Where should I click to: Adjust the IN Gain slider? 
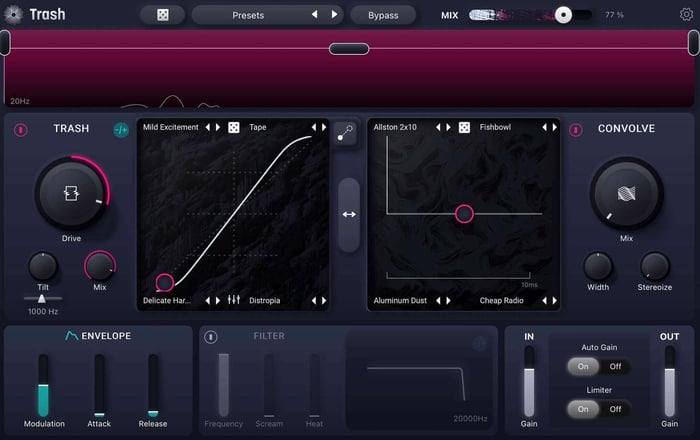pos(529,382)
